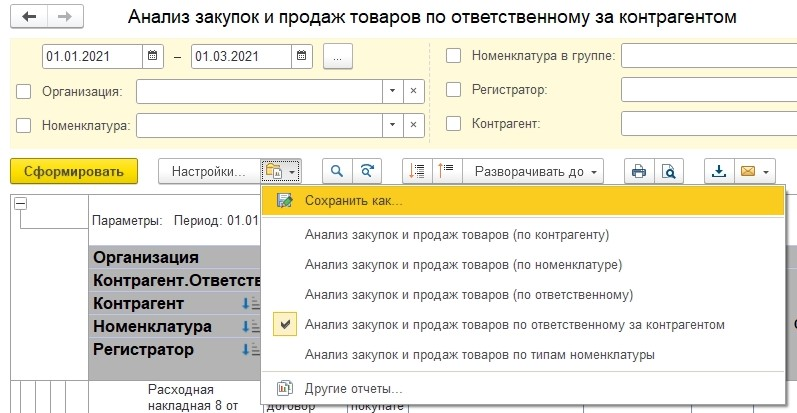Click the print report icon

(638, 171)
